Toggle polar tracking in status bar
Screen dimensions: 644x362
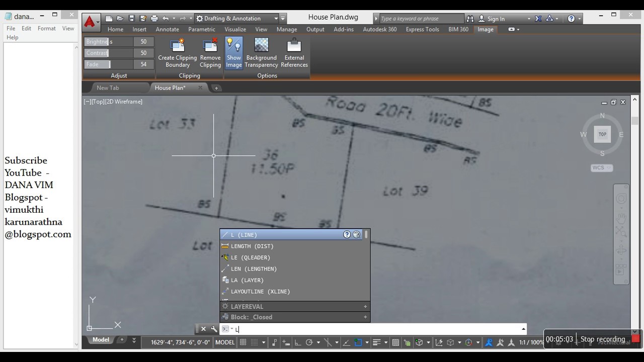[309, 342]
